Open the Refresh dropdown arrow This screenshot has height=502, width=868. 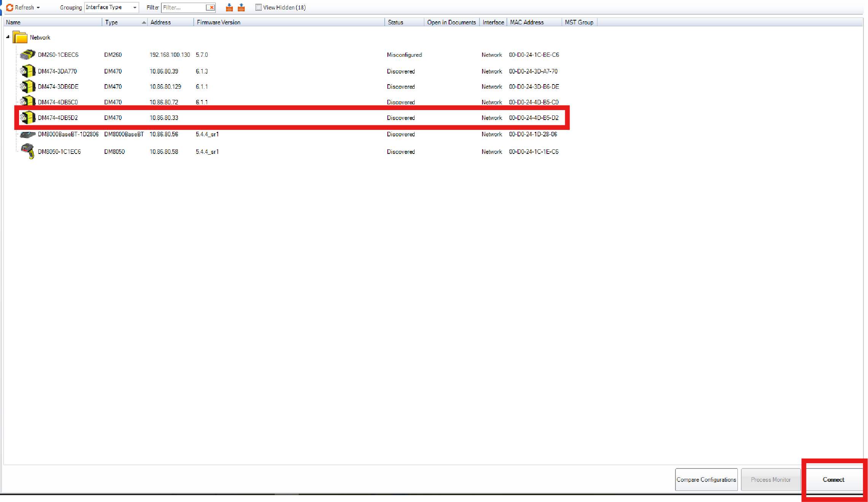[x=38, y=8]
